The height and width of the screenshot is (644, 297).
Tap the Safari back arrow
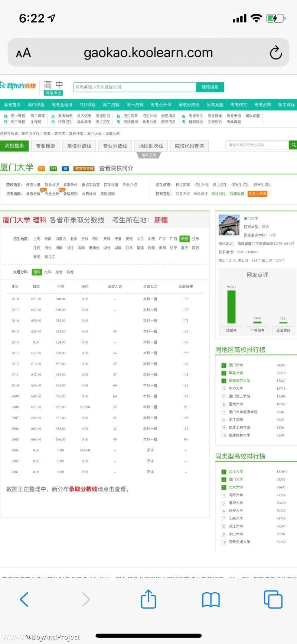(x=24, y=599)
